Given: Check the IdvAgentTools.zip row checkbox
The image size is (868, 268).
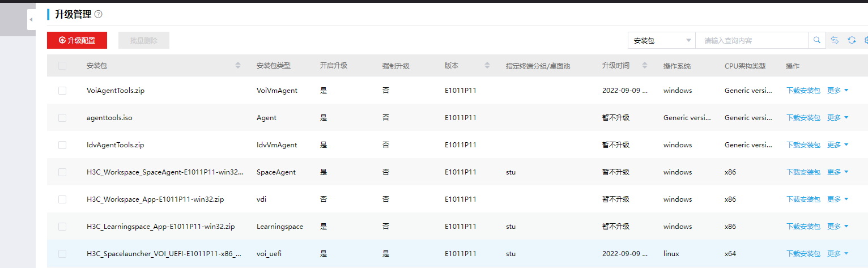Looking at the screenshot, I should [x=62, y=145].
